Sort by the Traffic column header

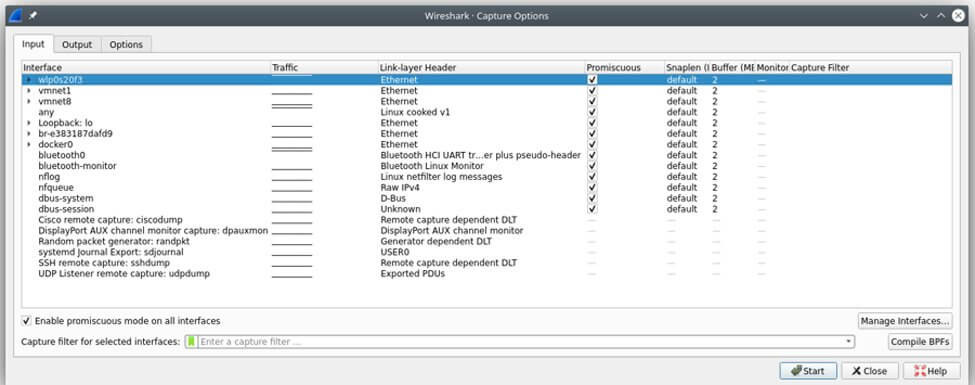click(x=325, y=67)
